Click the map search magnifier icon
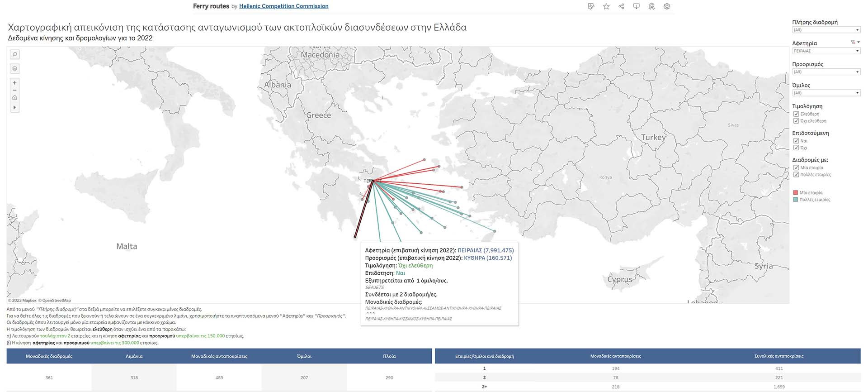 14,54
